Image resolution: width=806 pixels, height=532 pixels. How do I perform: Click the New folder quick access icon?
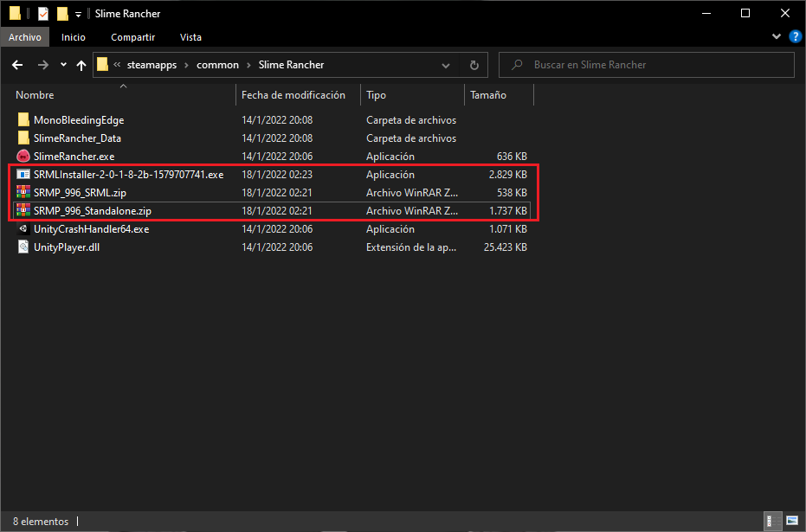62,13
